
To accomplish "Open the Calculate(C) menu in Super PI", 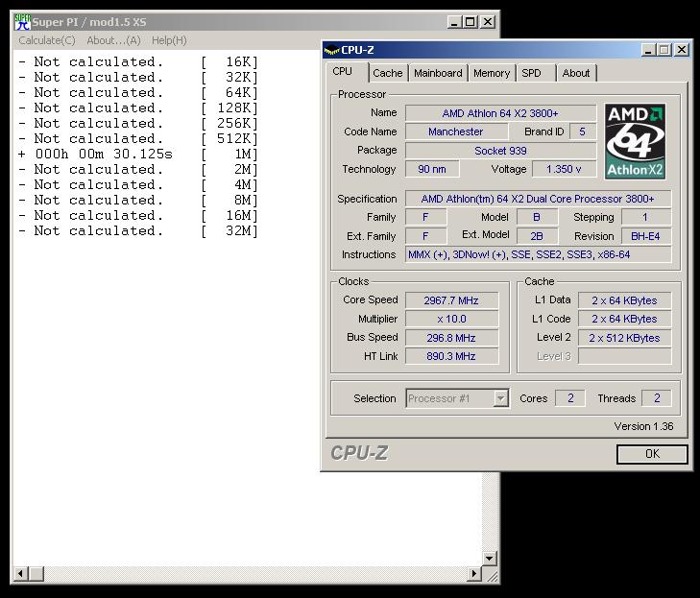I will point(47,40).
